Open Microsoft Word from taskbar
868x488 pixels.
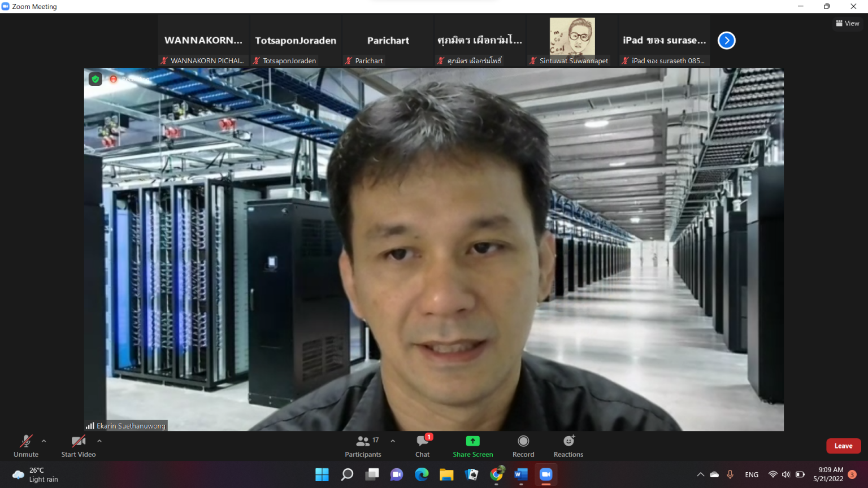(x=521, y=474)
